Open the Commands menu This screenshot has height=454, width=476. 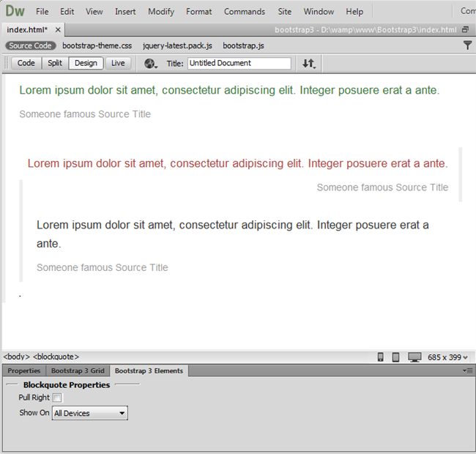pyautogui.click(x=245, y=12)
